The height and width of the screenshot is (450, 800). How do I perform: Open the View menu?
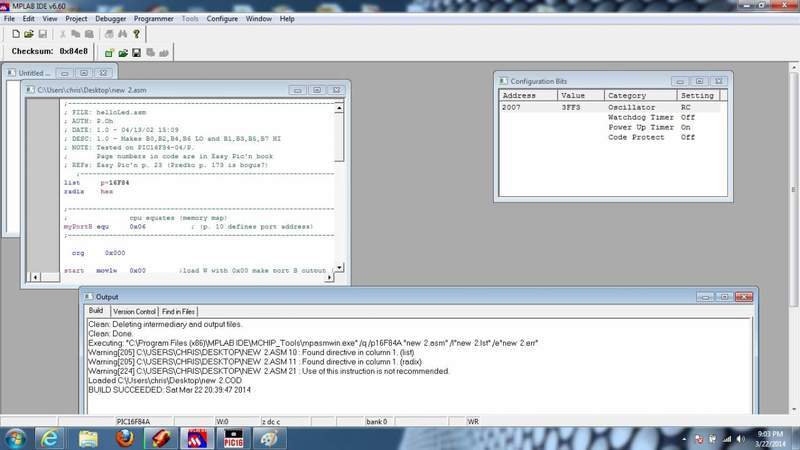[49, 19]
